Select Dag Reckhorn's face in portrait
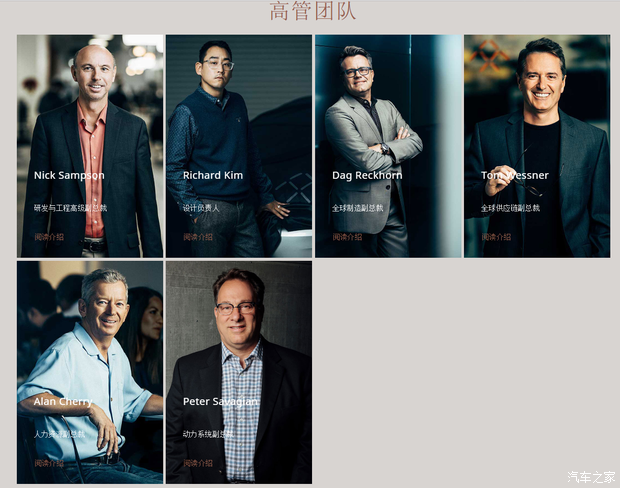This screenshot has width=620, height=488. tap(356, 70)
